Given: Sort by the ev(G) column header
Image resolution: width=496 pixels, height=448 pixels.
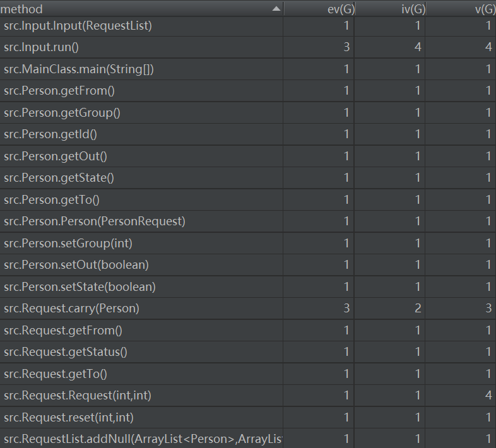Looking at the screenshot, I should tap(319, 9).
